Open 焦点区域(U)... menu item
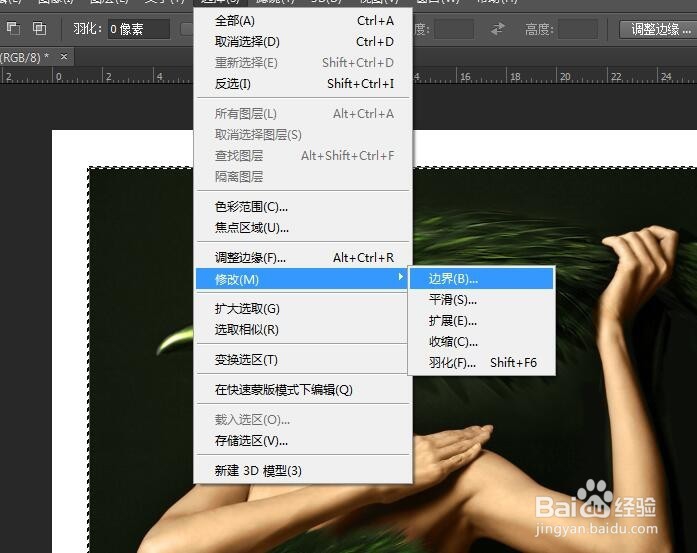697x553 pixels. tap(304, 228)
